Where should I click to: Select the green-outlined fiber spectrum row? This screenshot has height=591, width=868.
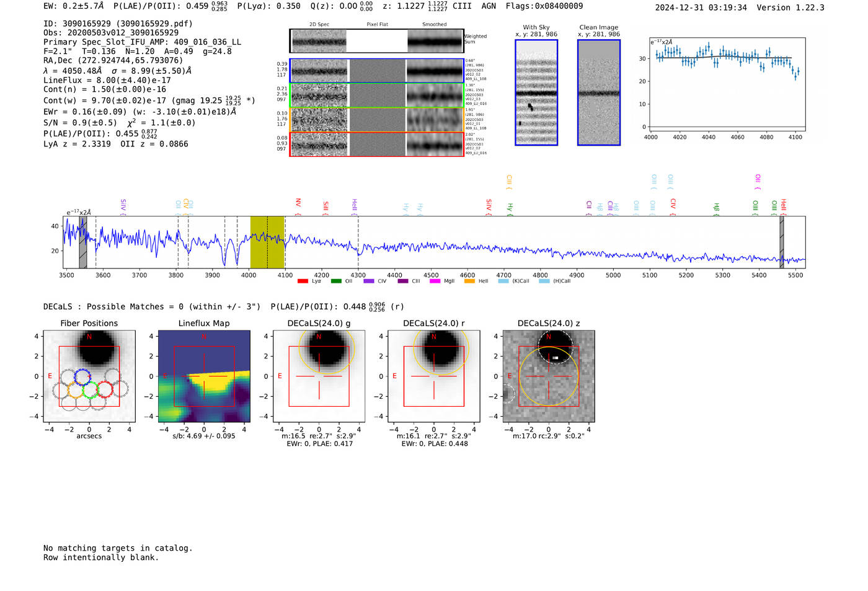point(377,96)
